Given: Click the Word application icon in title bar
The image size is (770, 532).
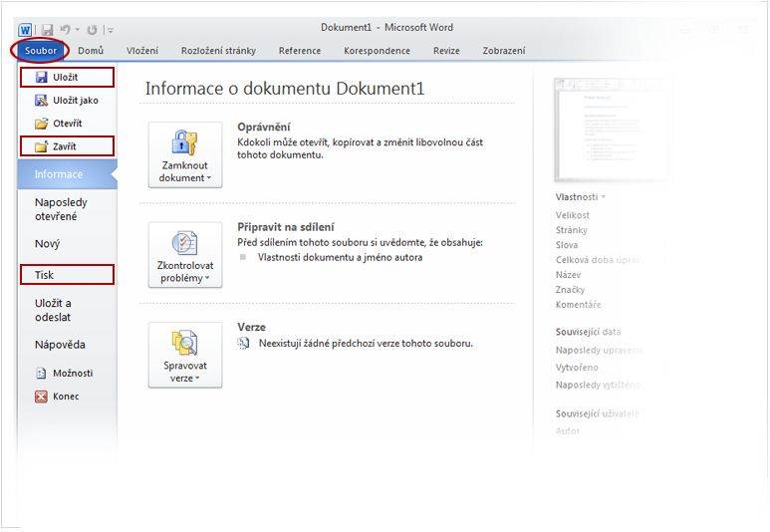Looking at the screenshot, I should pos(25,30).
